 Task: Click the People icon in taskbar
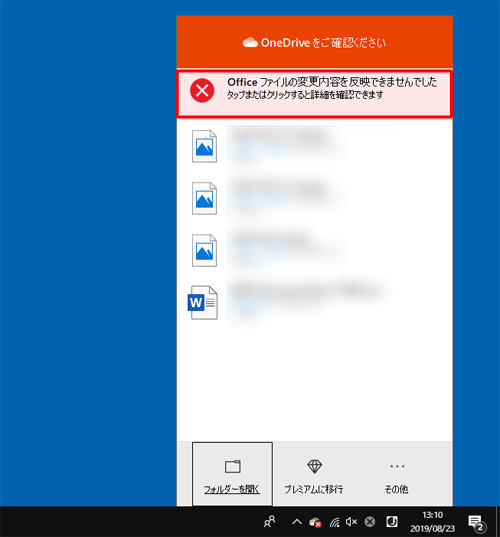tap(270, 522)
